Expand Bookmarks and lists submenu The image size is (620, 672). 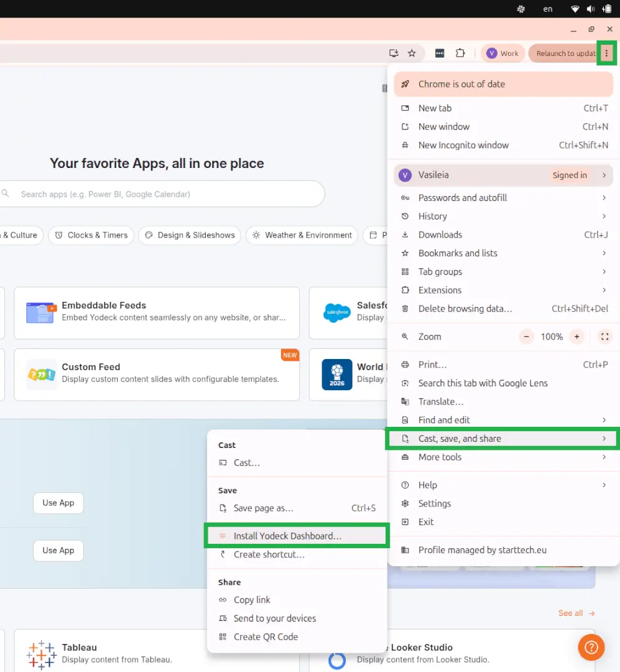[x=503, y=253]
